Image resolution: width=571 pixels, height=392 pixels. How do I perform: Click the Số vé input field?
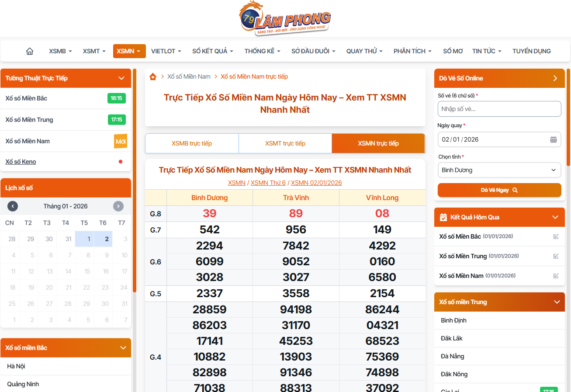(x=499, y=109)
